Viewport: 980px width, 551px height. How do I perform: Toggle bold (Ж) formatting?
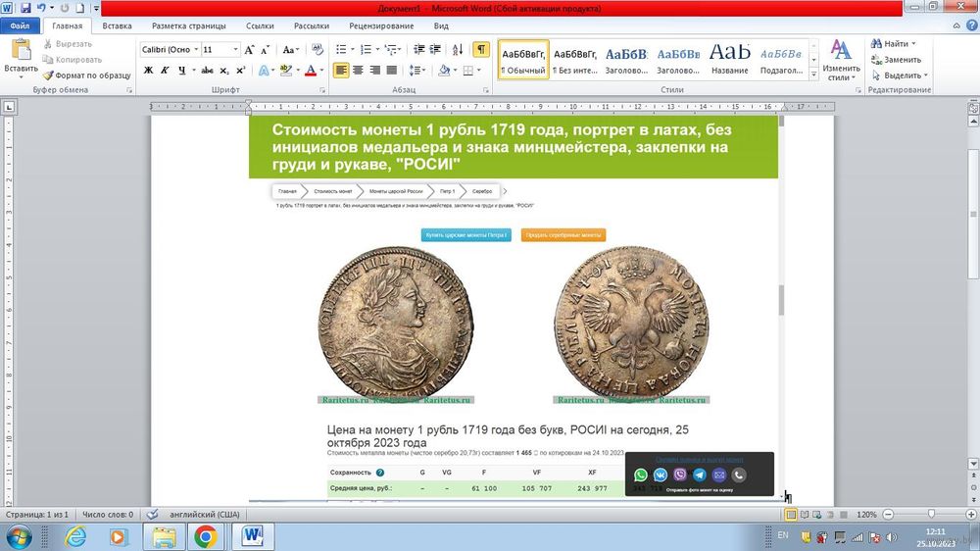click(x=148, y=70)
